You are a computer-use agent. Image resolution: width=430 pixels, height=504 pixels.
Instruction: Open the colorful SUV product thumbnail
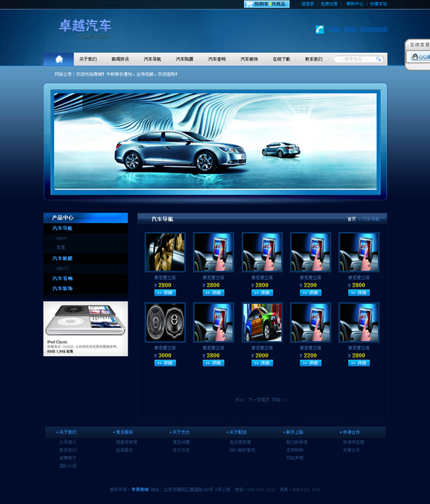point(261,322)
